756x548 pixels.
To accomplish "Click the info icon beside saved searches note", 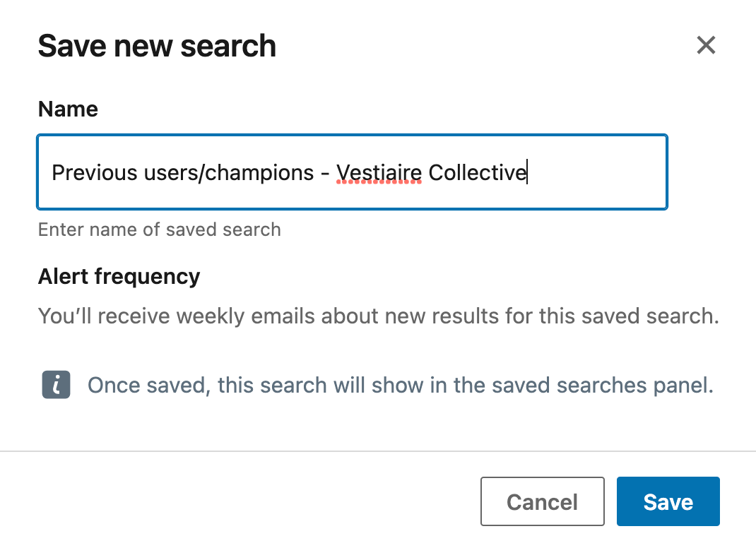I will pyautogui.click(x=56, y=385).
